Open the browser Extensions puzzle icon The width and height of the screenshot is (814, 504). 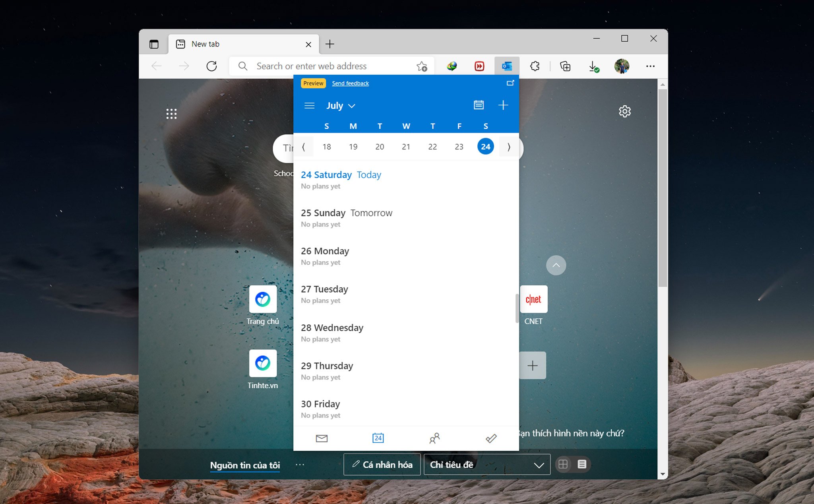[x=535, y=66]
